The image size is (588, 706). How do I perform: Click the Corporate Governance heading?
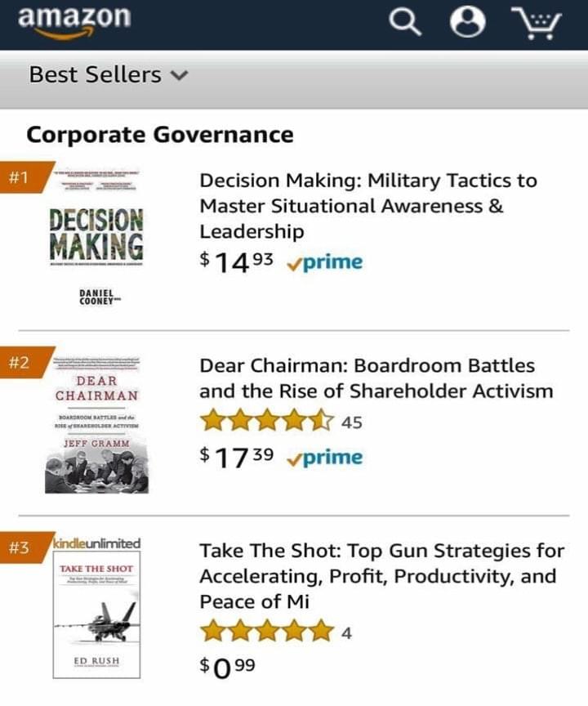click(160, 134)
